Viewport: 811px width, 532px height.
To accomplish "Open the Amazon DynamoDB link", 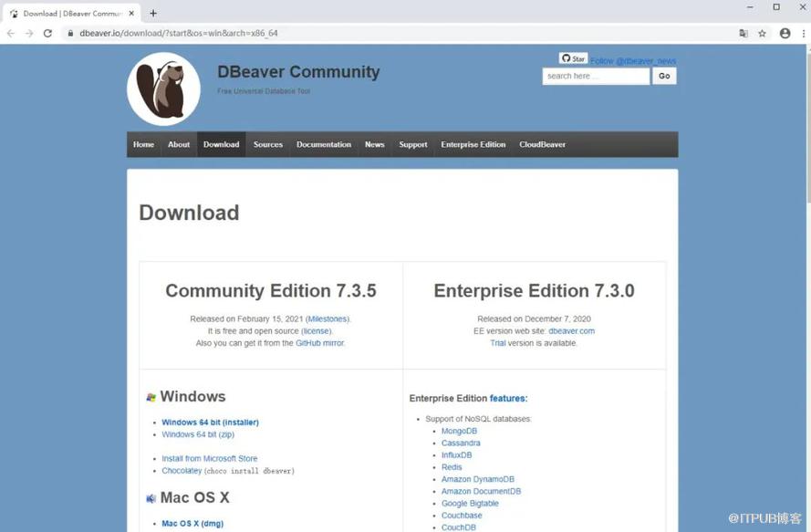I will coord(478,479).
